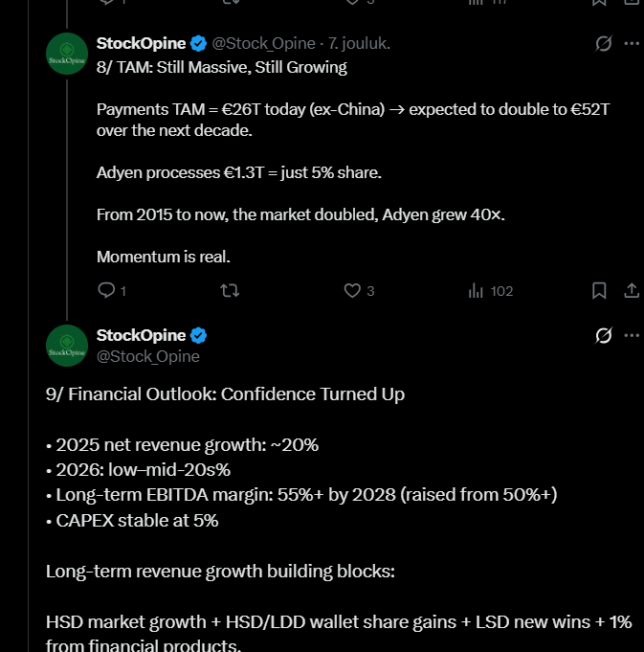The height and width of the screenshot is (652, 644).
Task: Bookmark the 8/ TAM tweet
Action: click(x=599, y=290)
